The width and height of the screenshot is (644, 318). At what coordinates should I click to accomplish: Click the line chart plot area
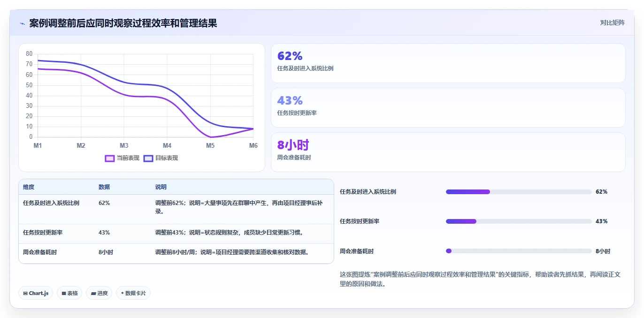[146, 96]
